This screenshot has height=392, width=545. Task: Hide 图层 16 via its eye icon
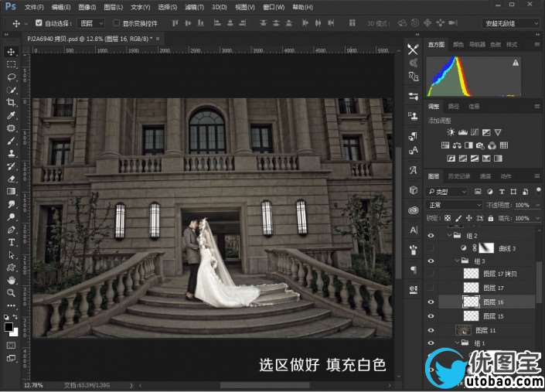click(x=431, y=302)
